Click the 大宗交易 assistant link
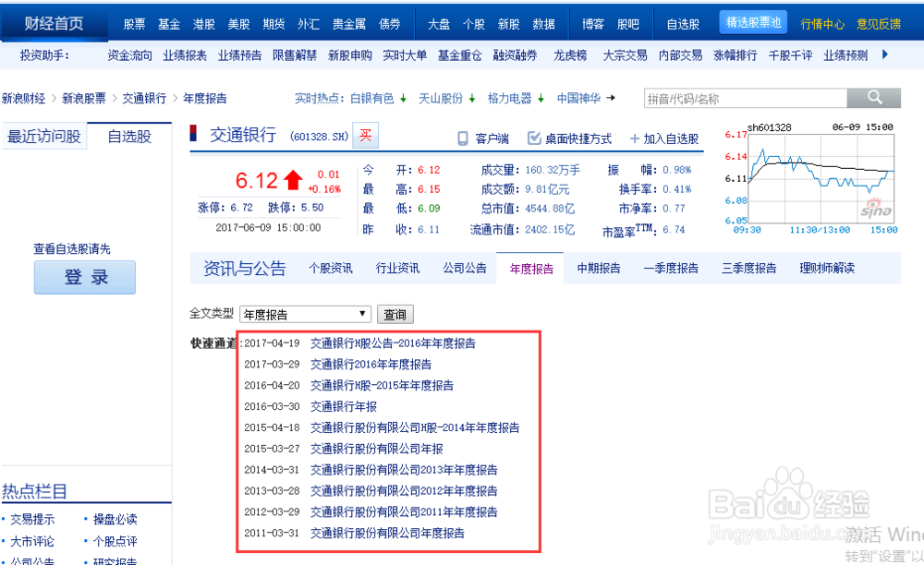The height and width of the screenshot is (565, 924). 625,55
